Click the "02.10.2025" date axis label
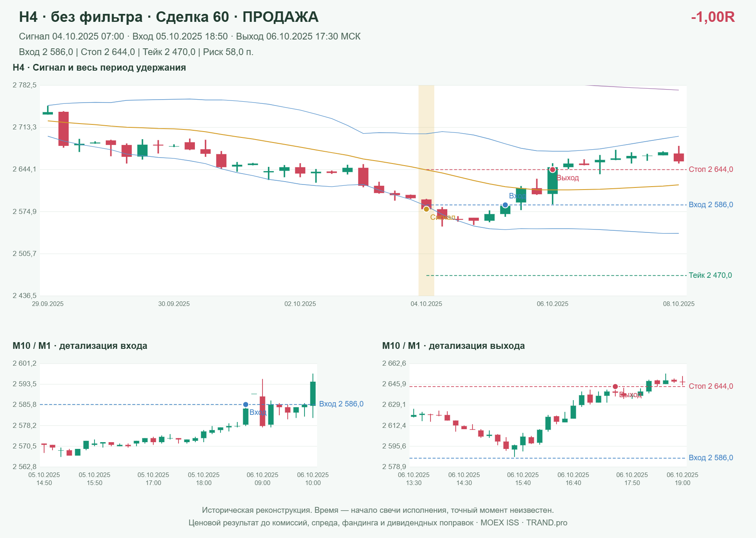 point(300,304)
